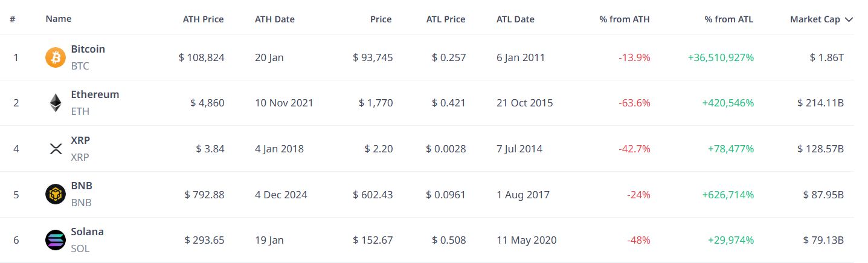868x263 pixels.
Task: Click the XRP logo icon
Action: (56, 149)
